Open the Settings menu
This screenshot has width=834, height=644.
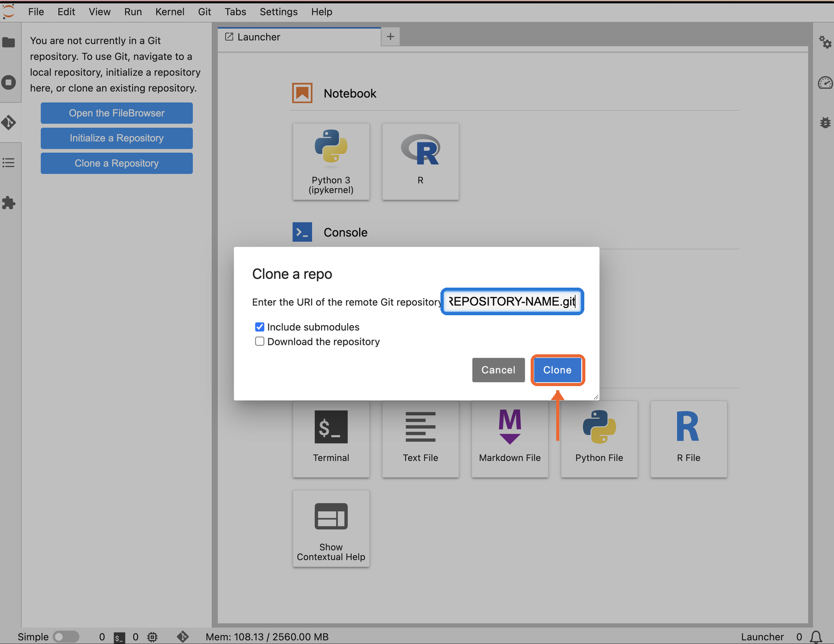coord(279,11)
